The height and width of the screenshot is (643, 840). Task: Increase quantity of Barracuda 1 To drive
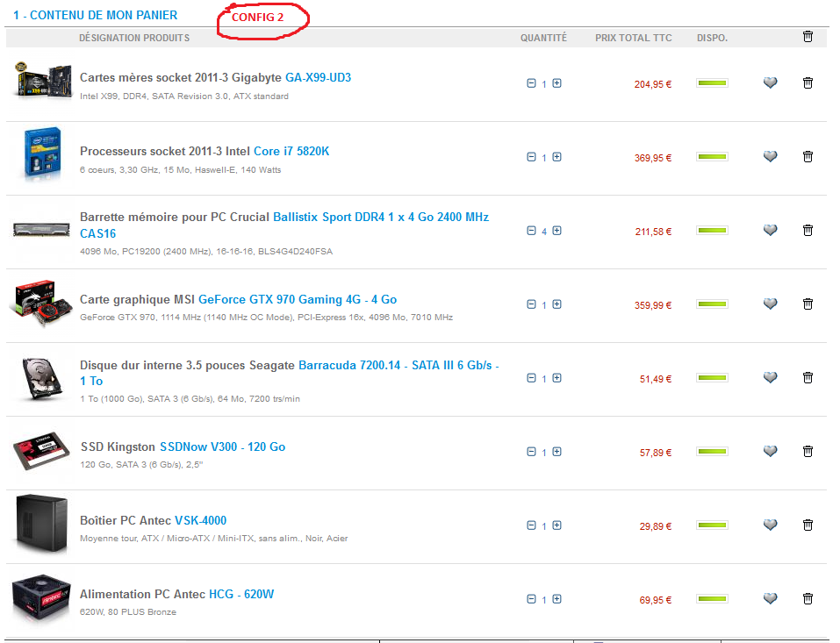point(557,378)
